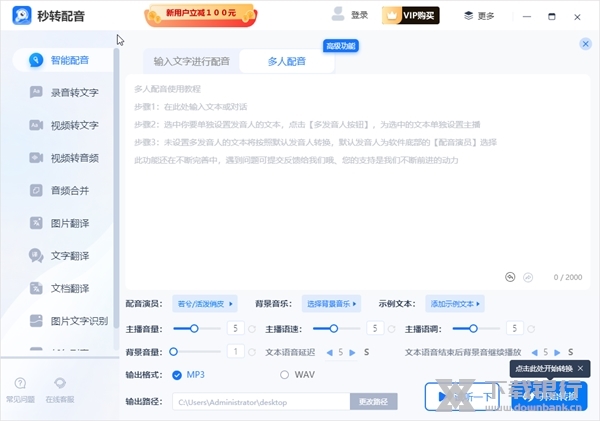The height and width of the screenshot is (421, 600).
Task: Decrease 背景音继续播放 seconds with left arrow
Action: click(x=535, y=352)
